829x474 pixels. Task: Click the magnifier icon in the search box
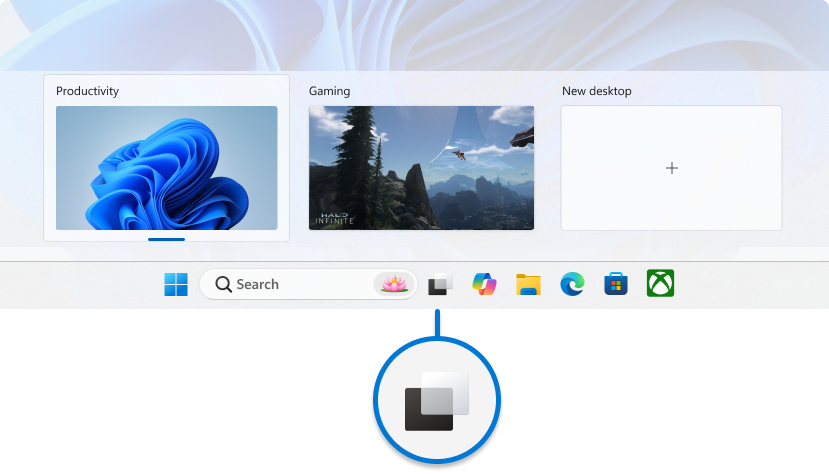click(x=223, y=285)
